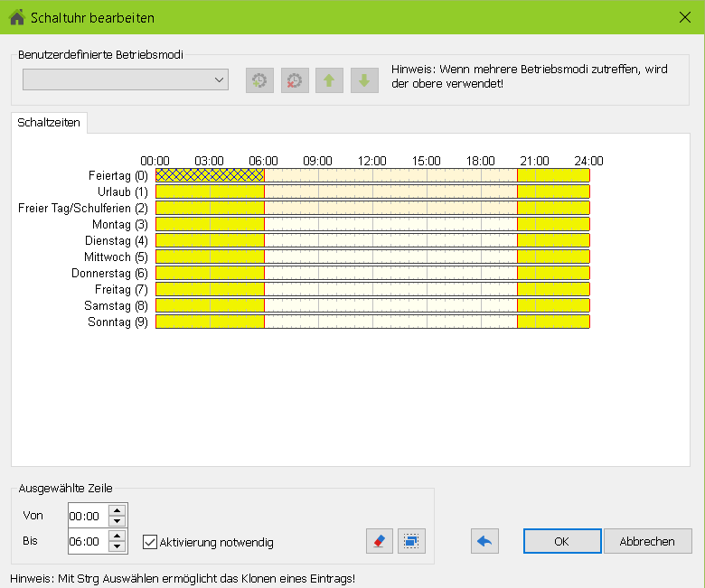
Task: Click the Abbrechen button
Action: click(x=647, y=541)
